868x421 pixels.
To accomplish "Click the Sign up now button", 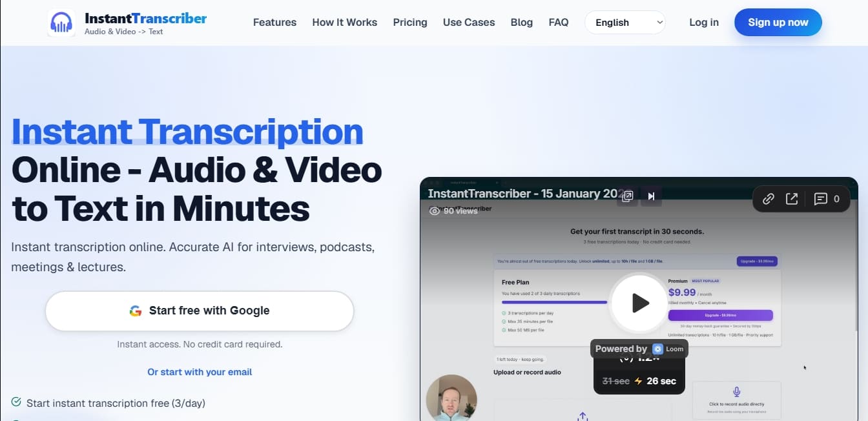I will pos(778,23).
